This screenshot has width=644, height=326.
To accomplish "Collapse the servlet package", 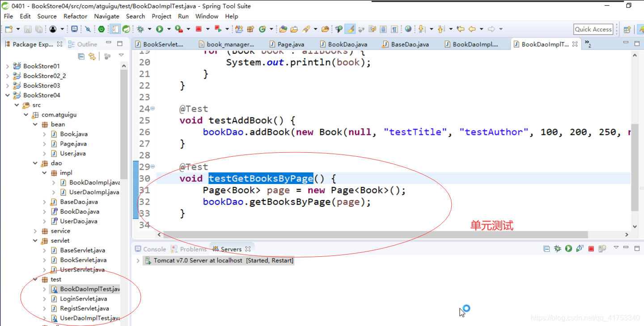I will coord(35,241).
